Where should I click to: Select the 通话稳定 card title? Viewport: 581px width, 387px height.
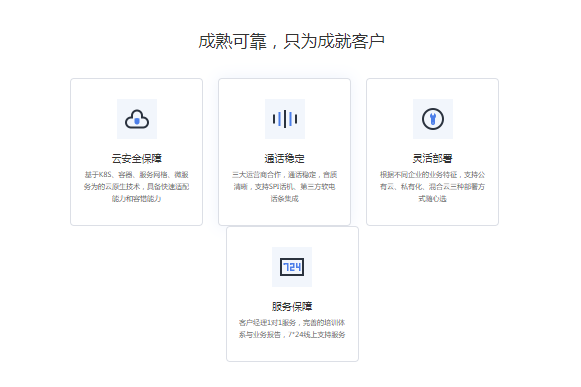(285, 159)
